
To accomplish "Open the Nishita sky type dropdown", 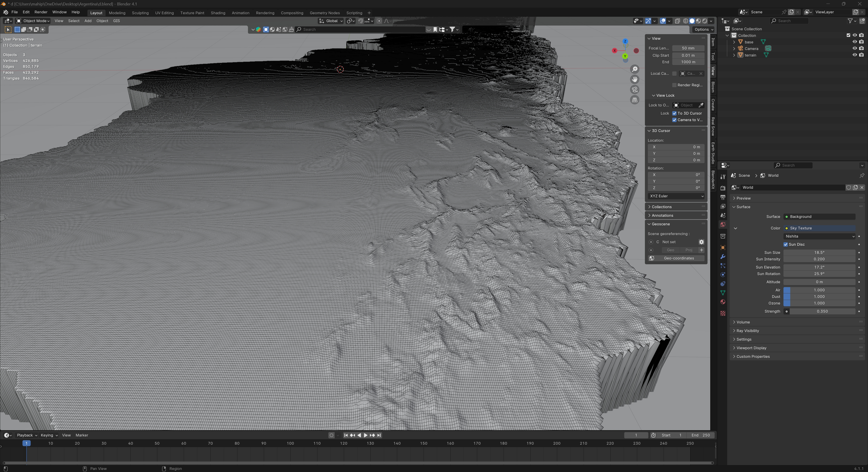I will tap(819, 236).
